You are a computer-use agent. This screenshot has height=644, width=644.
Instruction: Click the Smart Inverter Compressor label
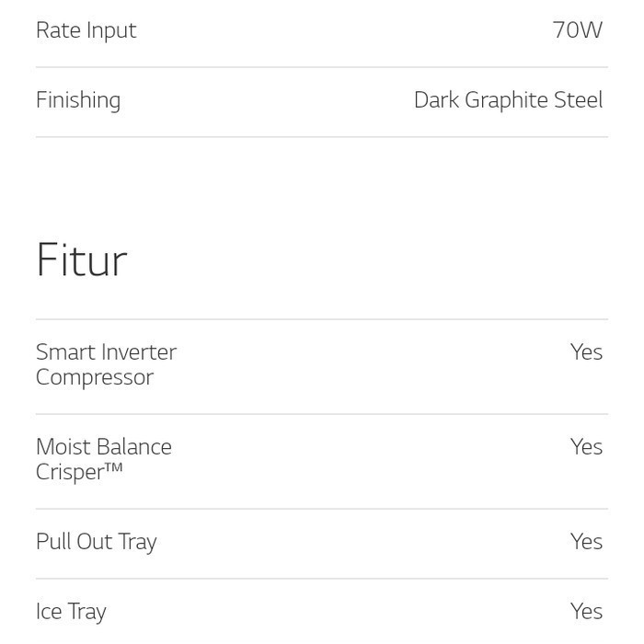(x=106, y=364)
